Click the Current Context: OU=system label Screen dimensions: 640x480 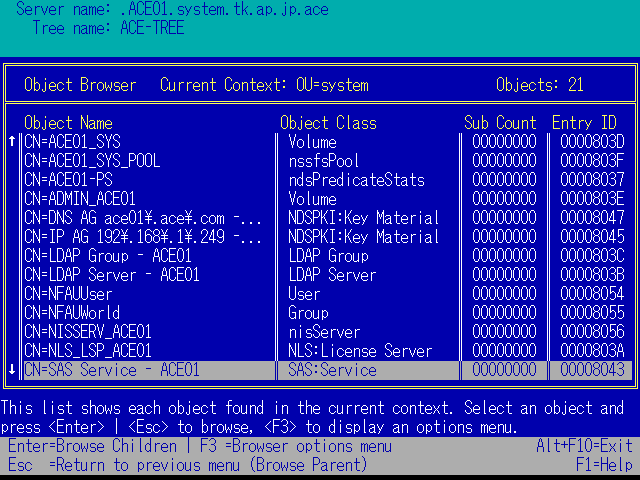point(264,85)
